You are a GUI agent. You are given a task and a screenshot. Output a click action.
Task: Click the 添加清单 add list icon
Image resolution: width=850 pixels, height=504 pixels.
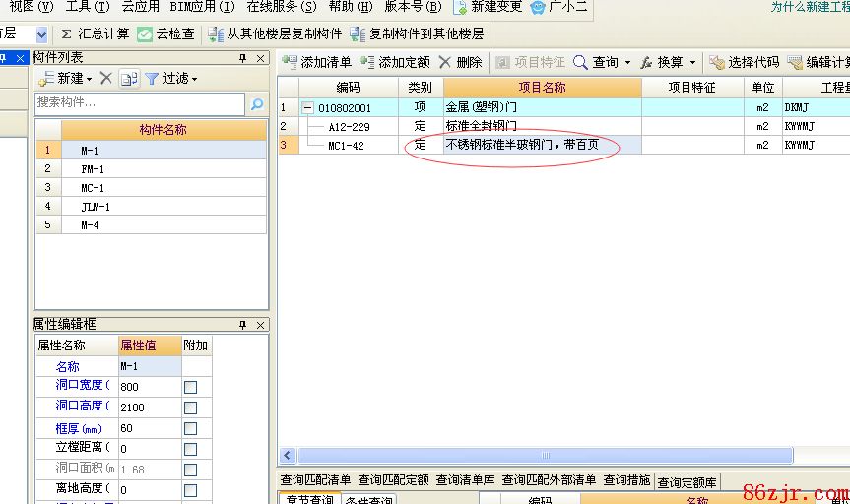pos(290,62)
